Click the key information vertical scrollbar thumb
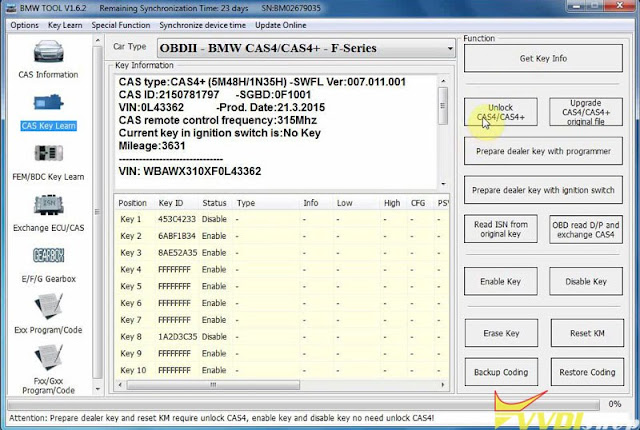 coord(443,106)
